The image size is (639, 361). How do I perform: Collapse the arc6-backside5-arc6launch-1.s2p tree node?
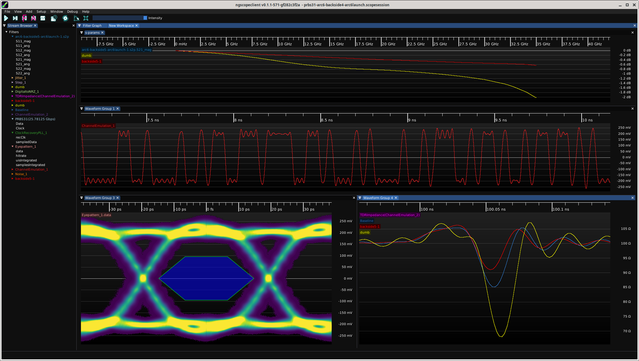coord(12,36)
